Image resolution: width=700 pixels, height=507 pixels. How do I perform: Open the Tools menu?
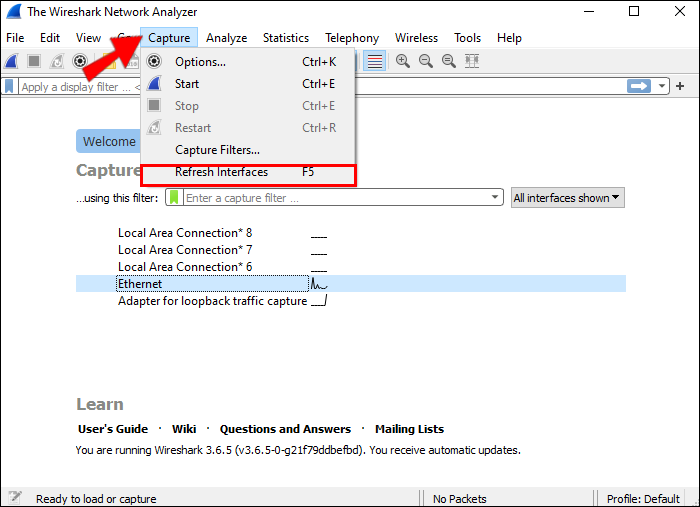tap(467, 38)
